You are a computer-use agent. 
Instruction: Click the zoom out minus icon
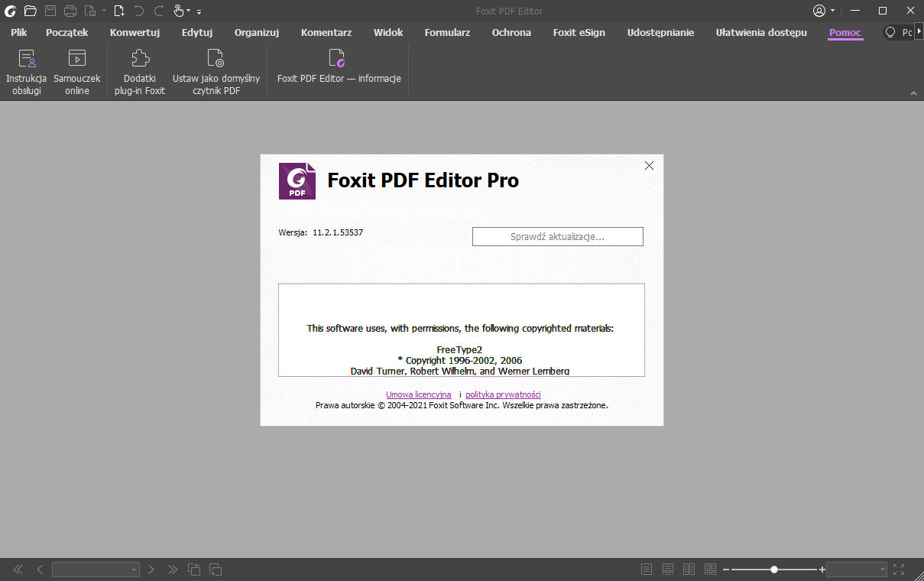726,570
